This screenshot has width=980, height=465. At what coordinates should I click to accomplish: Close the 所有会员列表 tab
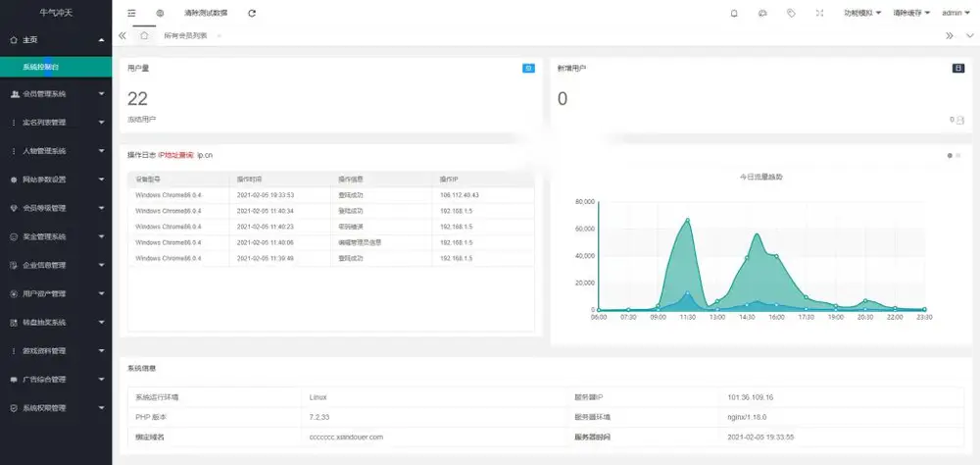(219, 35)
